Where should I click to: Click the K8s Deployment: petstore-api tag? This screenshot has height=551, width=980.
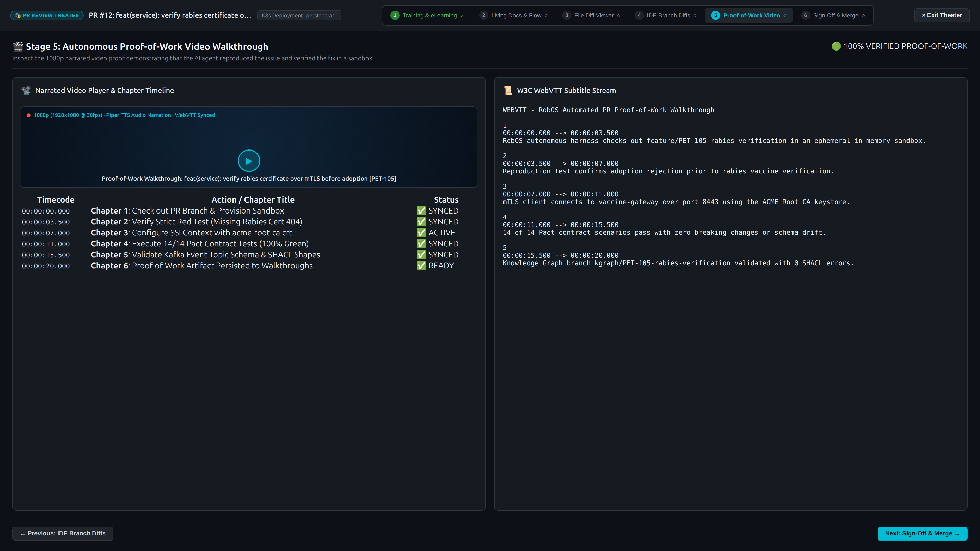click(x=299, y=15)
